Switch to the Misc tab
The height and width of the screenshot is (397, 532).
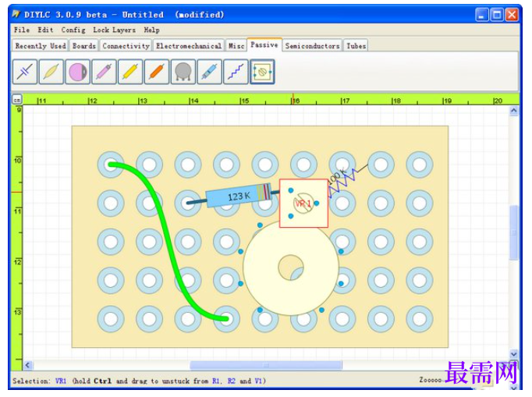click(236, 46)
